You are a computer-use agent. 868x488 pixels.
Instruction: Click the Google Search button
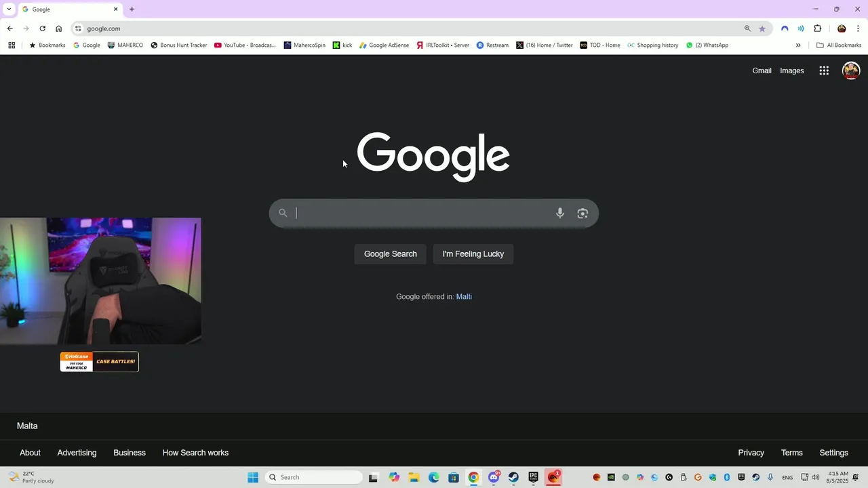click(391, 254)
